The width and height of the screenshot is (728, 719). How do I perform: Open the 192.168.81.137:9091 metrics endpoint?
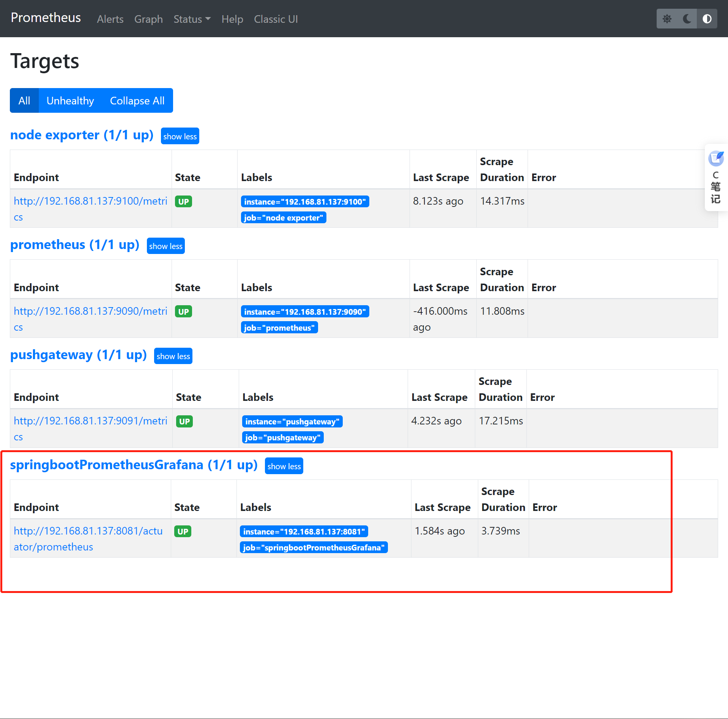pos(90,429)
